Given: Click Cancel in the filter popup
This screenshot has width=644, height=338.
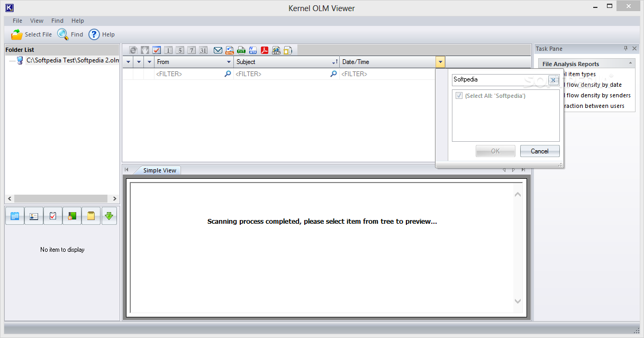Looking at the screenshot, I should [x=540, y=151].
